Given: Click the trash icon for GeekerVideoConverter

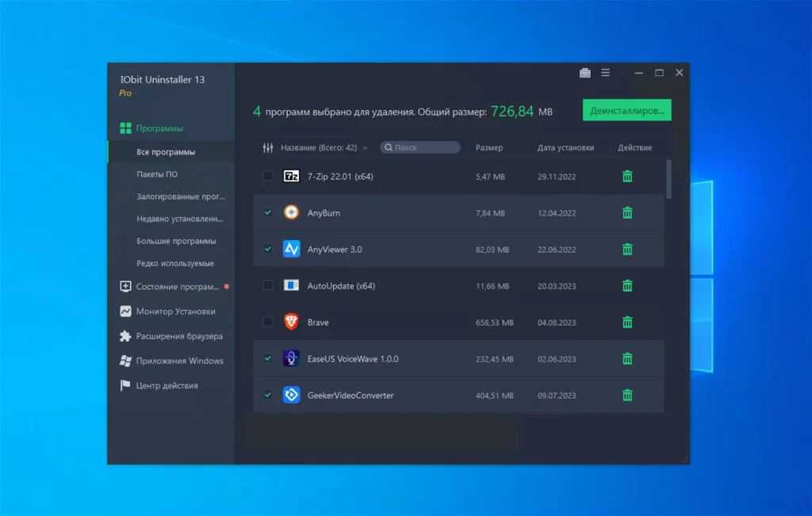Looking at the screenshot, I should click(627, 395).
